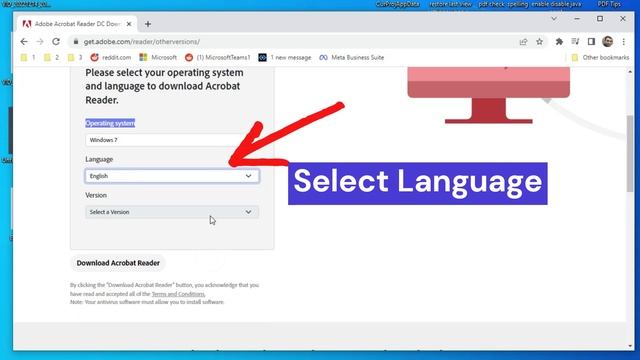Open the reddit.com bookmark

111,58
